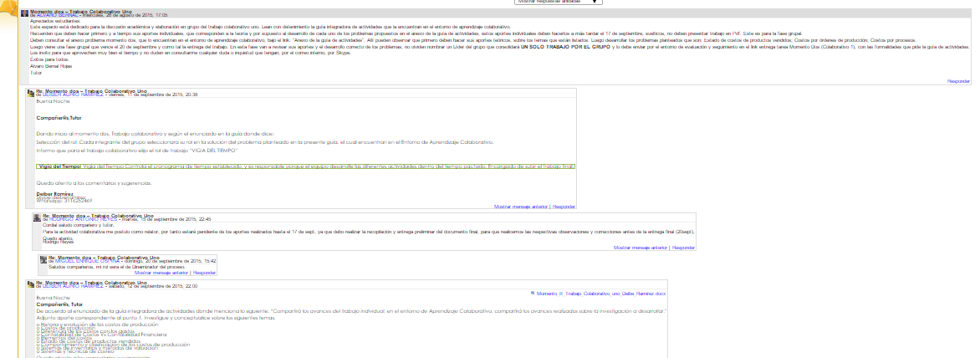Click the first post's subject 'Momento dos – Trabajo Colaborativo Uno'
The height and width of the screenshot is (358, 980).
tap(79, 11)
